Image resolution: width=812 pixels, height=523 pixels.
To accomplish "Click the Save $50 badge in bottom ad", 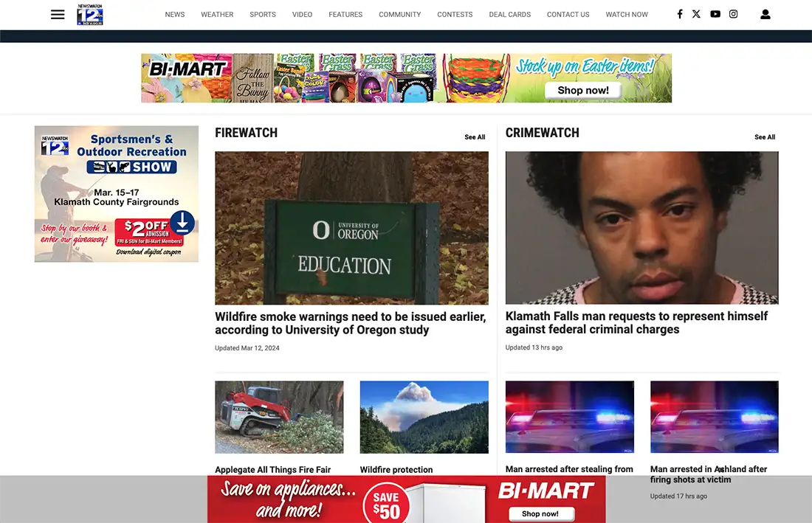I will 386,505.
